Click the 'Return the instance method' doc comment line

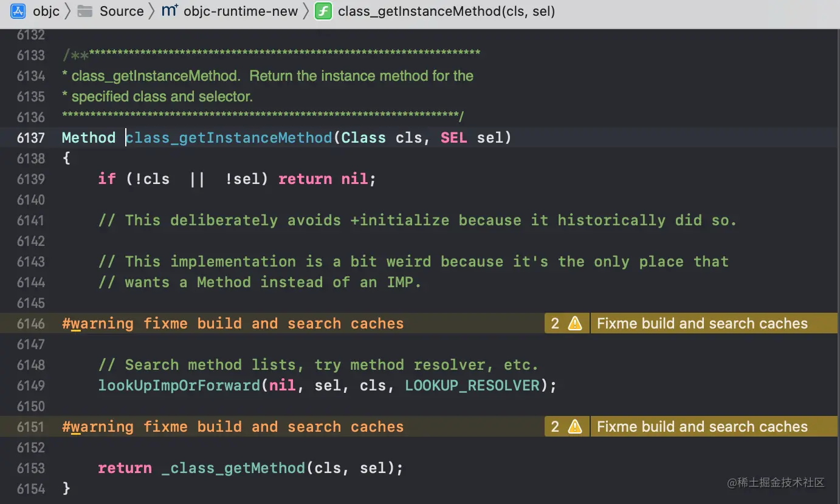(x=268, y=76)
